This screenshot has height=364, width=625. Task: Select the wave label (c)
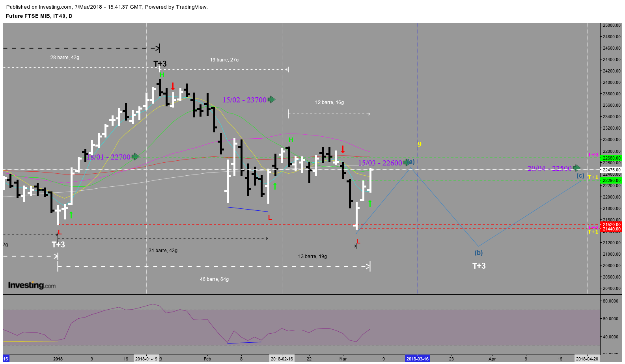click(x=580, y=176)
